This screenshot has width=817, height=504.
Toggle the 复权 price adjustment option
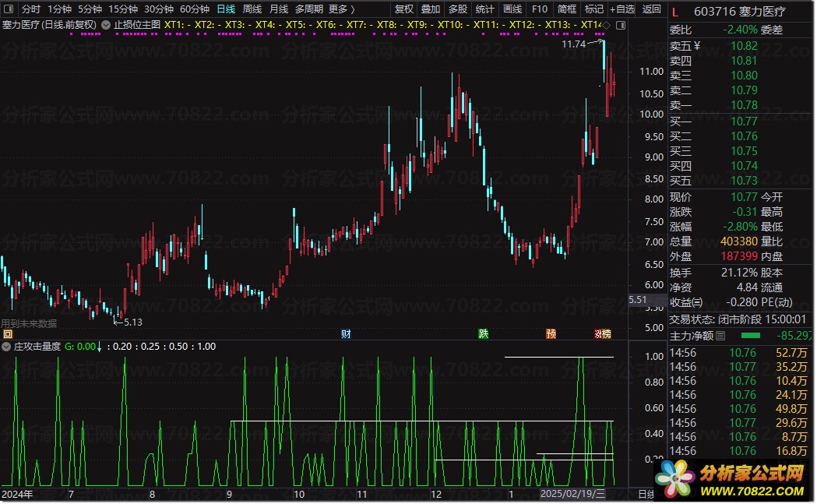coord(404,9)
